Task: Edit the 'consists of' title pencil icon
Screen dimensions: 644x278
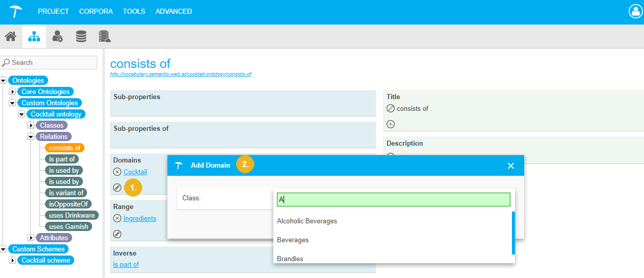Action: (x=391, y=108)
